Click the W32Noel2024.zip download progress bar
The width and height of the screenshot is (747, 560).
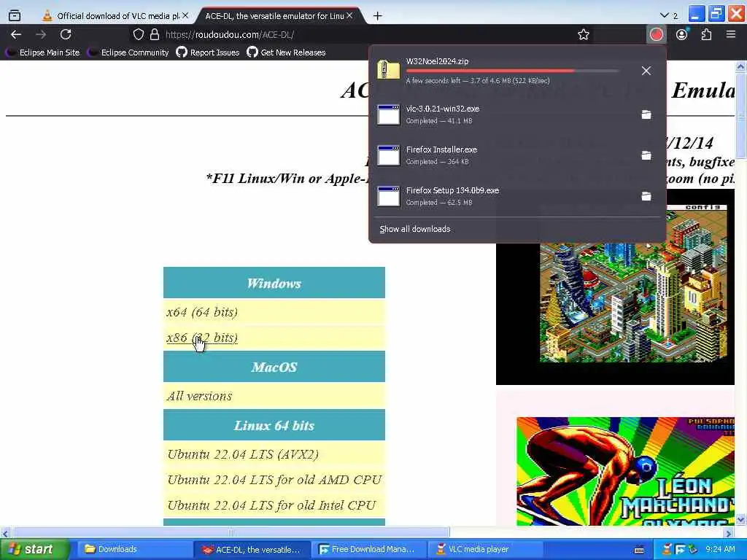513,71
